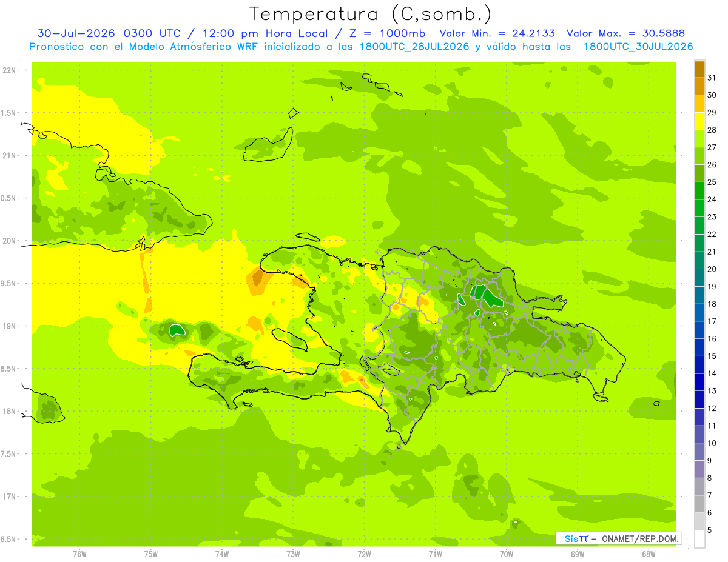Click the color scale label "30"

[x=712, y=95]
